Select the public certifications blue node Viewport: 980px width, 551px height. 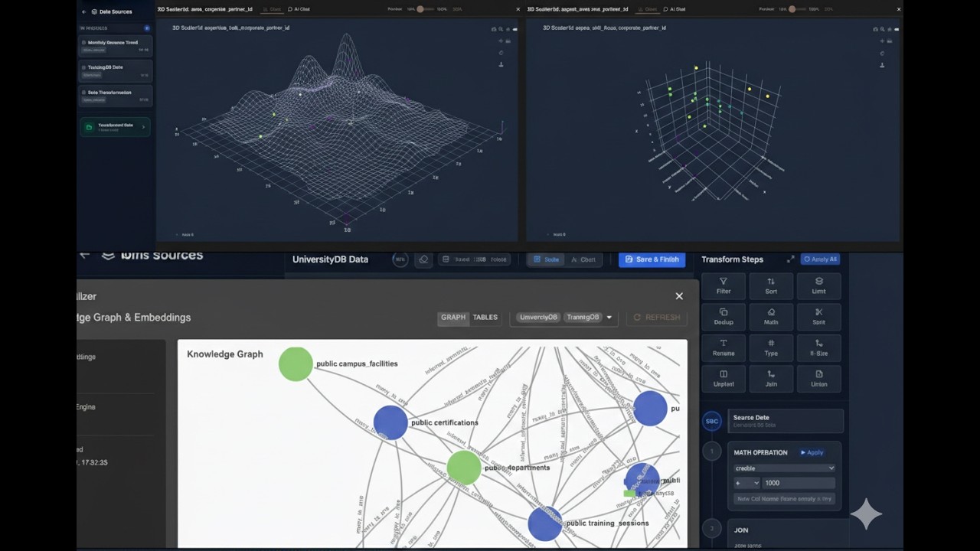[390, 422]
